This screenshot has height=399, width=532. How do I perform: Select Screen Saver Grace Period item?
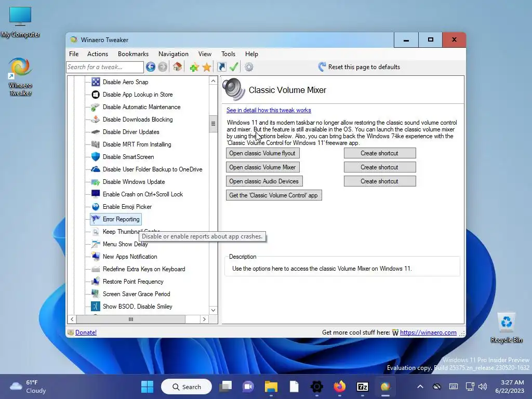click(x=137, y=294)
